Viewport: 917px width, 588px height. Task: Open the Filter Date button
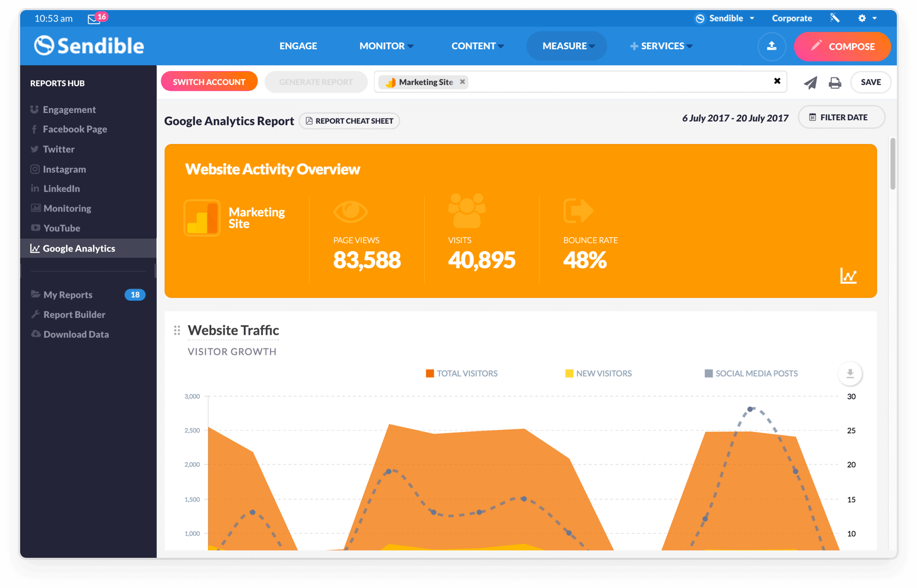coord(841,117)
